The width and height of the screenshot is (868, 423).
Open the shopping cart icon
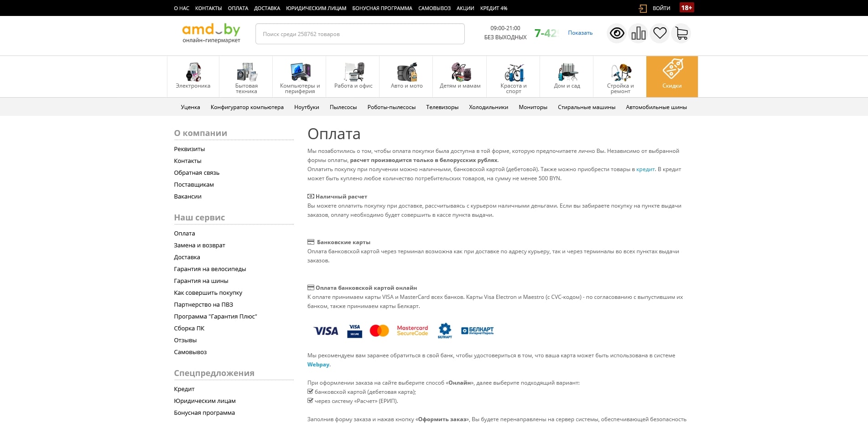coord(681,33)
